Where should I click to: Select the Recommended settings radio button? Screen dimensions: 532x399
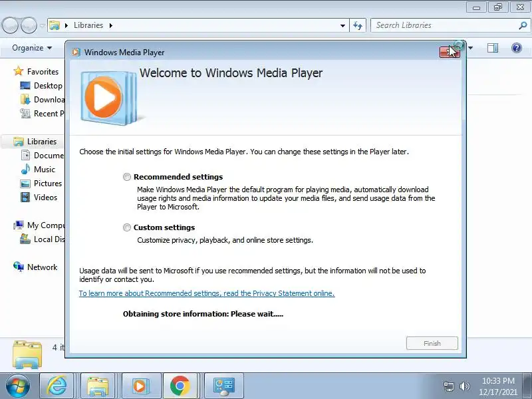click(x=126, y=177)
